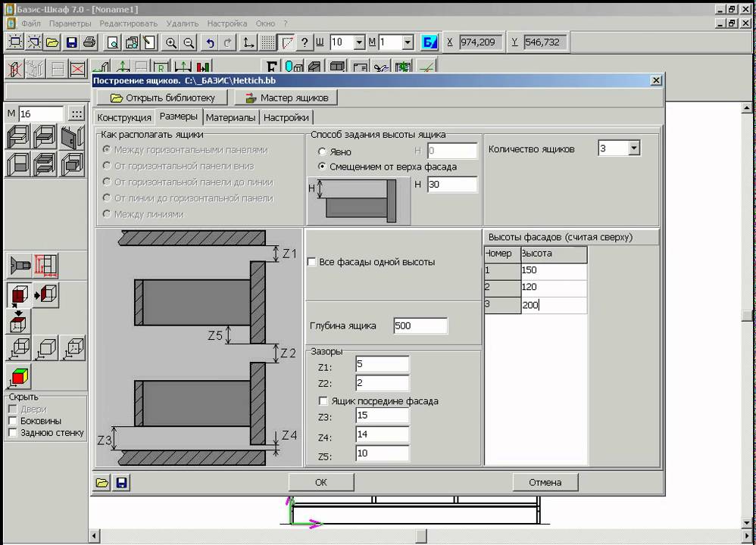The image size is (756, 545).
Task: Open the М scale dropdown in toolbar
Action: tap(408, 42)
